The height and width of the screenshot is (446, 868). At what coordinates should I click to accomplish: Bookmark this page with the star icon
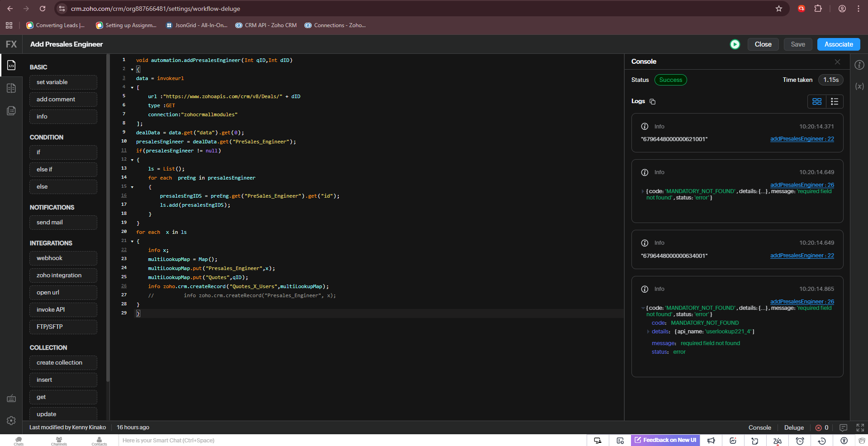778,9
